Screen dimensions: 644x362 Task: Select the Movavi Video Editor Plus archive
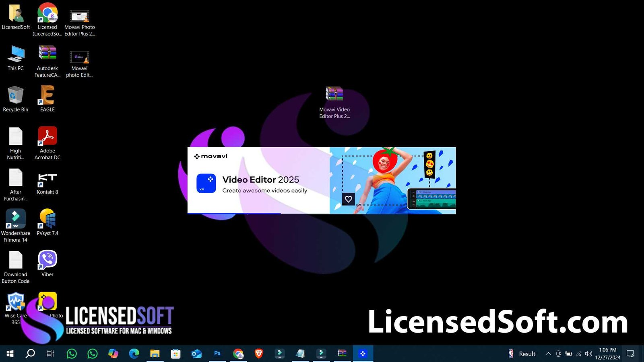[x=334, y=103]
